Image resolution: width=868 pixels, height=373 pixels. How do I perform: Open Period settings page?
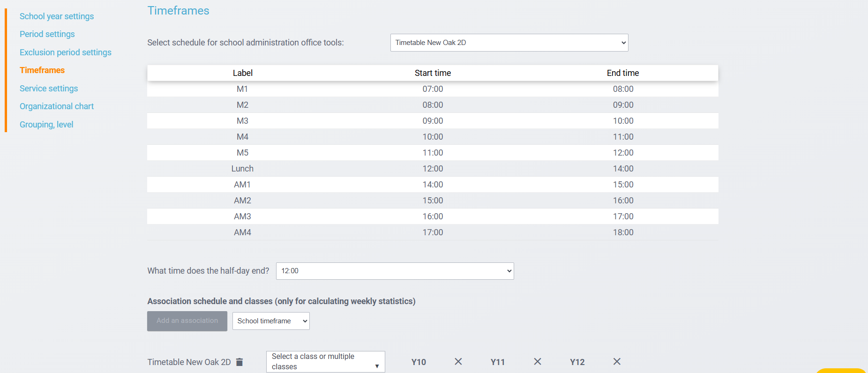pyautogui.click(x=47, y=34)
